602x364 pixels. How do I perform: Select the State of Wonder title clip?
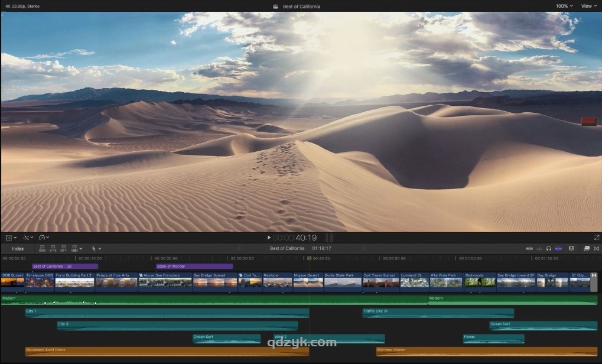(x=194, y=266)
